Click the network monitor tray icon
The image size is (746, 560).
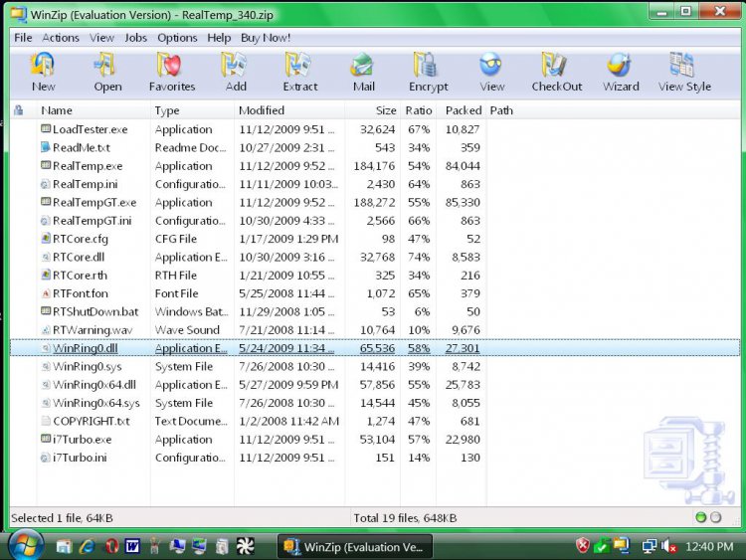pyautogui.click(x=649, y=546)
